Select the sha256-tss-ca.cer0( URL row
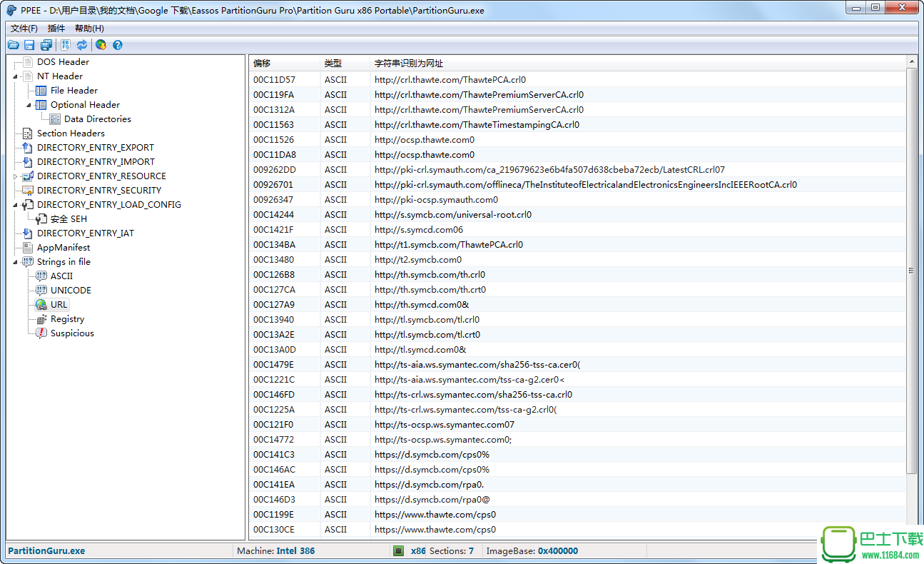The height and width of the screenshot is (564, 924). [578, 364]
